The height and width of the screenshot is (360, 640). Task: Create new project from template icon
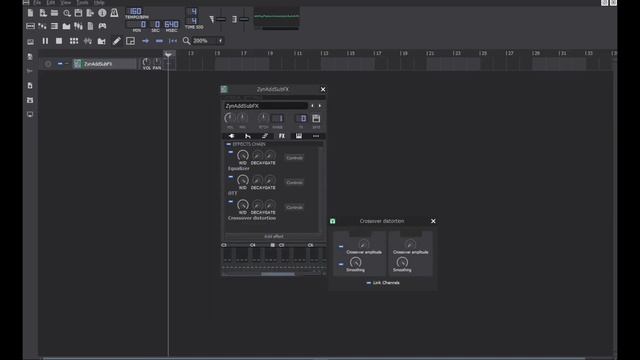coord(43,13)
